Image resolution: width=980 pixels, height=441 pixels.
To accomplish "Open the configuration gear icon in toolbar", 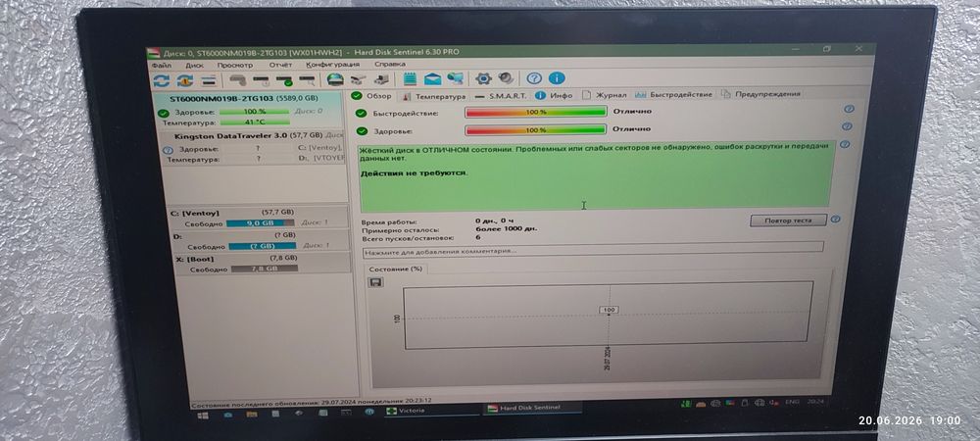I will tap(482, 78).
